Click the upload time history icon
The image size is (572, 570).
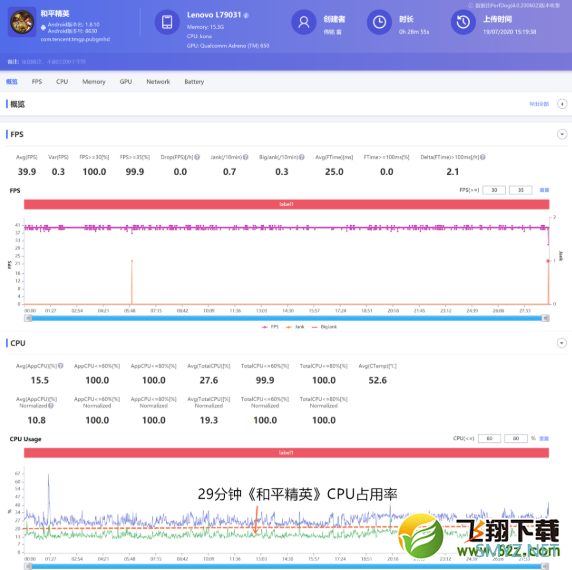(x=463, y=22)
